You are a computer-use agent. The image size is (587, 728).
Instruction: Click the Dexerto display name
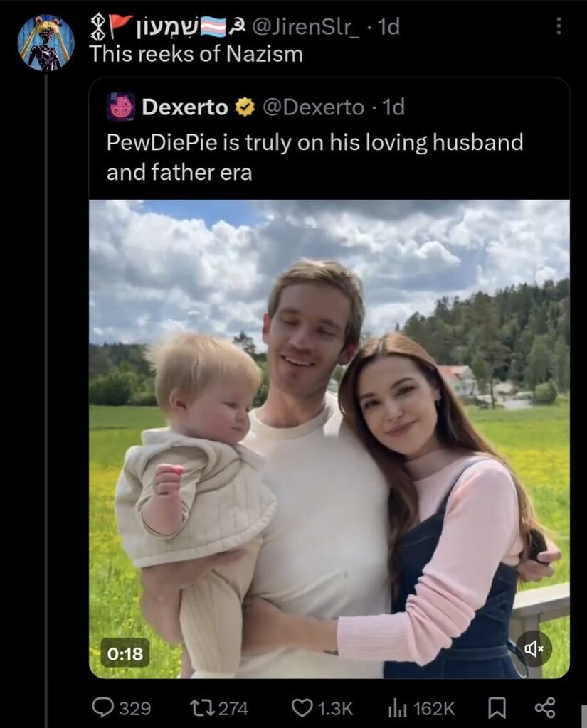click(x=185, y=107)
